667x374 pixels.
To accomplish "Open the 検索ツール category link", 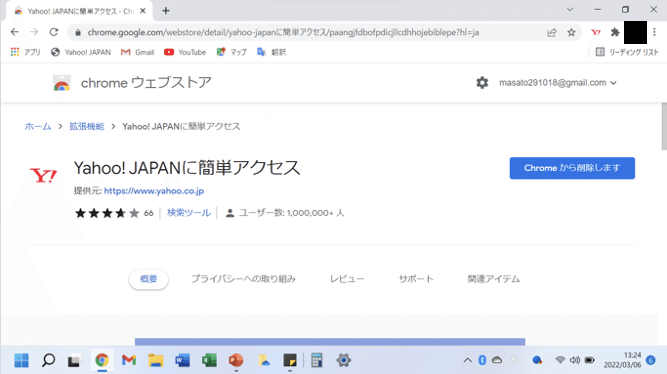I will pos(189,213).
